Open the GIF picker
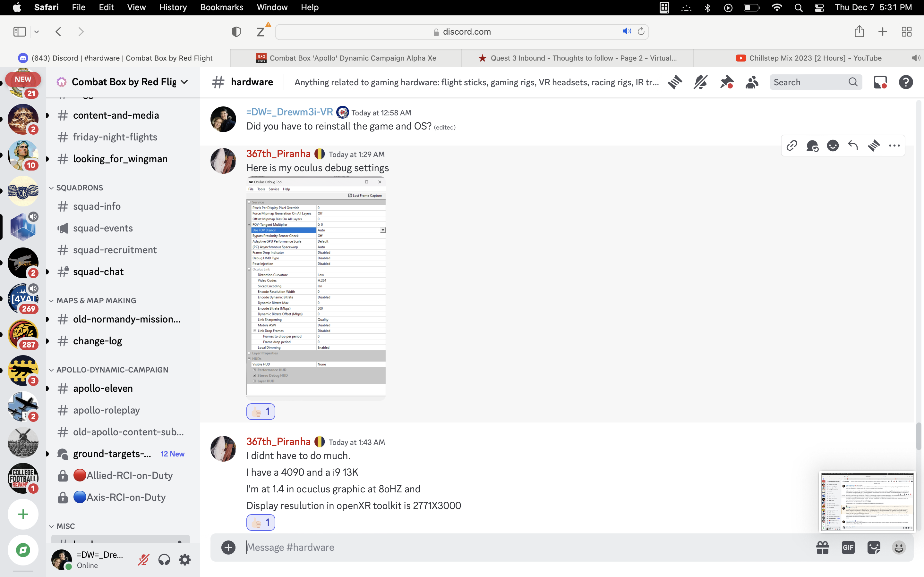924x577 pixels. click(x=848, y=548)
